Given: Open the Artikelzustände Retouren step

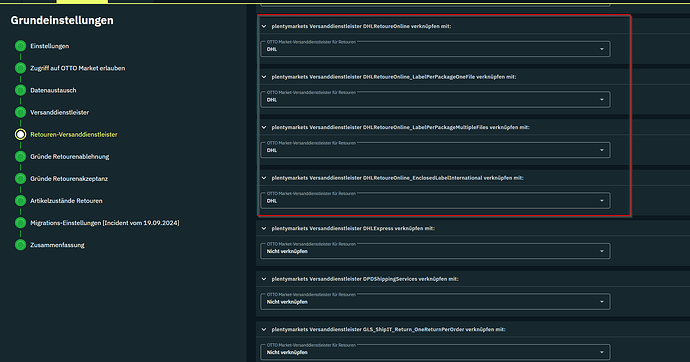Looking at the screenshot, I should tap(66, 201).
